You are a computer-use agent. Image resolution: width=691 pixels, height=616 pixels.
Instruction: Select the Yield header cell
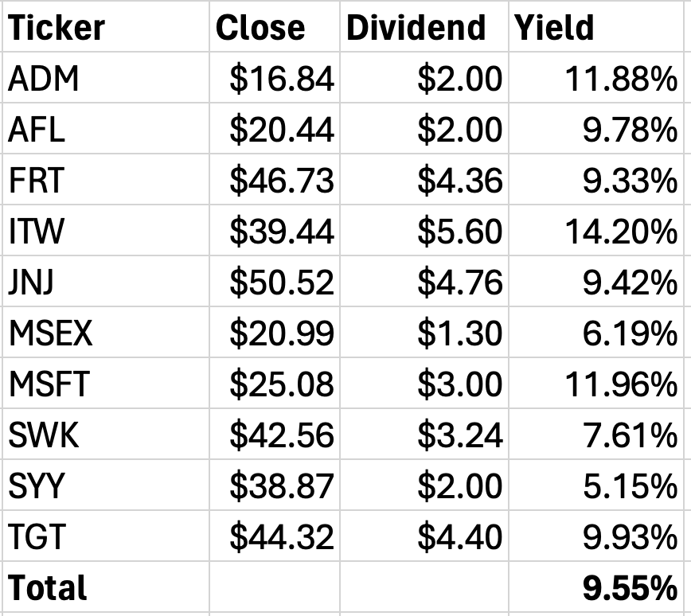click(x=599, y=27)
